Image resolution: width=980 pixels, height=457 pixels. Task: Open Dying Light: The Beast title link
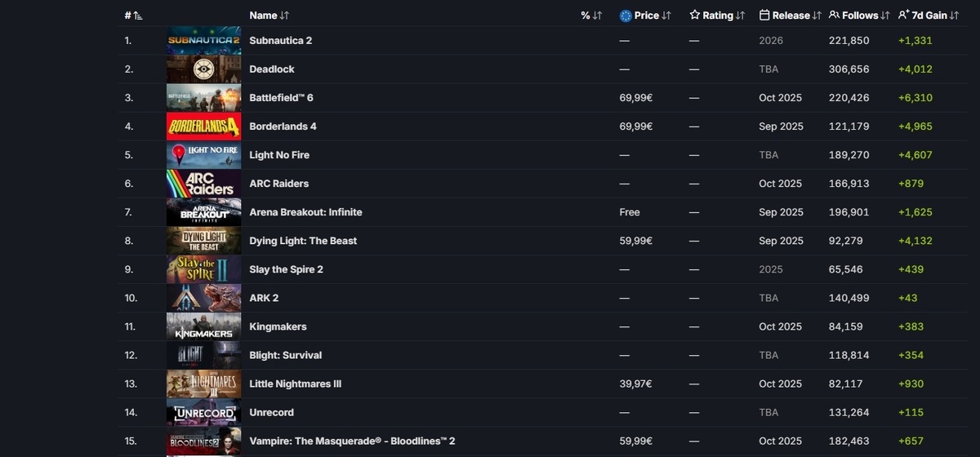pyautogui.click(x=303, y=241)
